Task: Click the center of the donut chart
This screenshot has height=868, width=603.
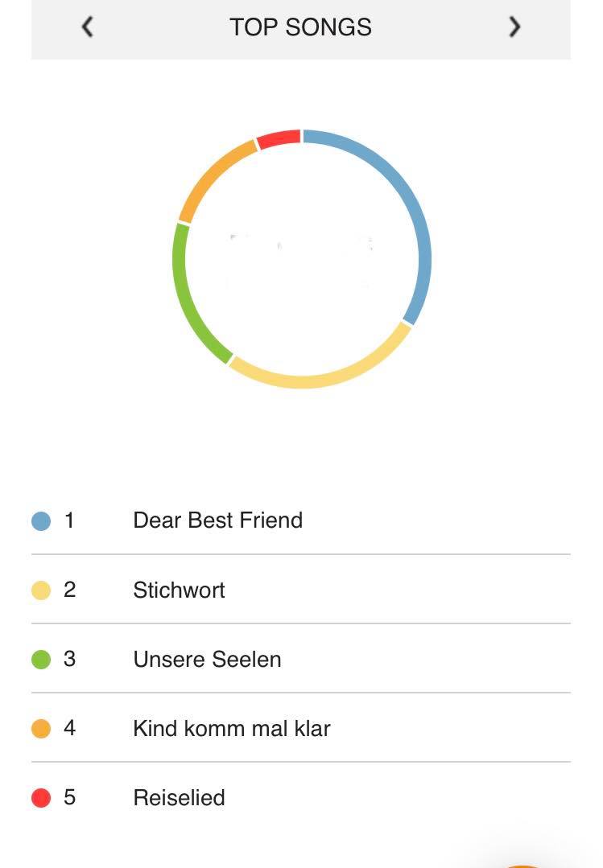Action: (302, 258)
